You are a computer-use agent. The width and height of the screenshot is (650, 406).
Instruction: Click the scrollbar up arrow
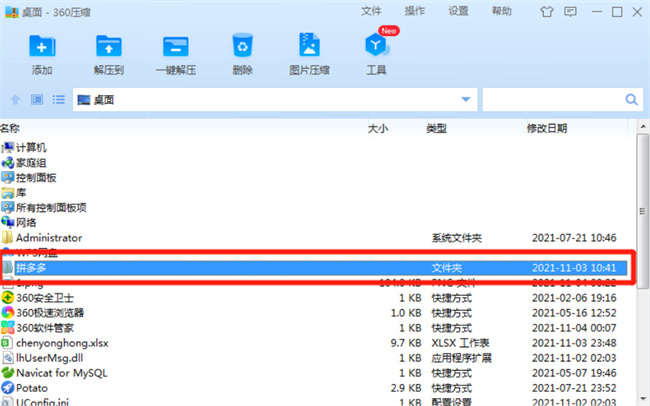pyautogui.click(x=643, y=126)
